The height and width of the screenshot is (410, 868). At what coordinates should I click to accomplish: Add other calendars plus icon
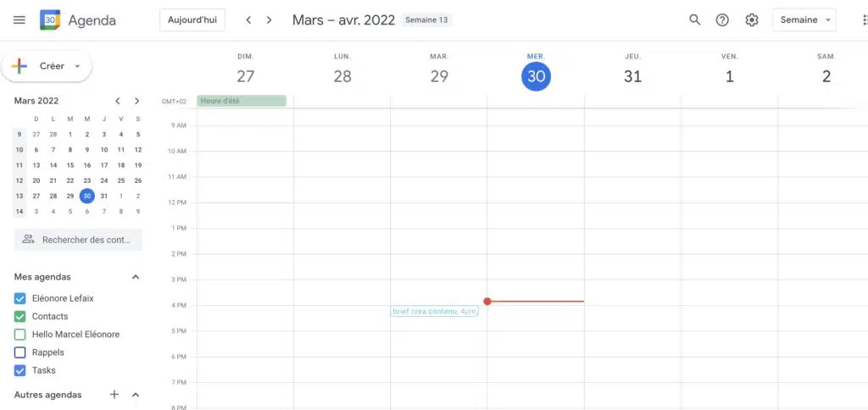point(114,395)
